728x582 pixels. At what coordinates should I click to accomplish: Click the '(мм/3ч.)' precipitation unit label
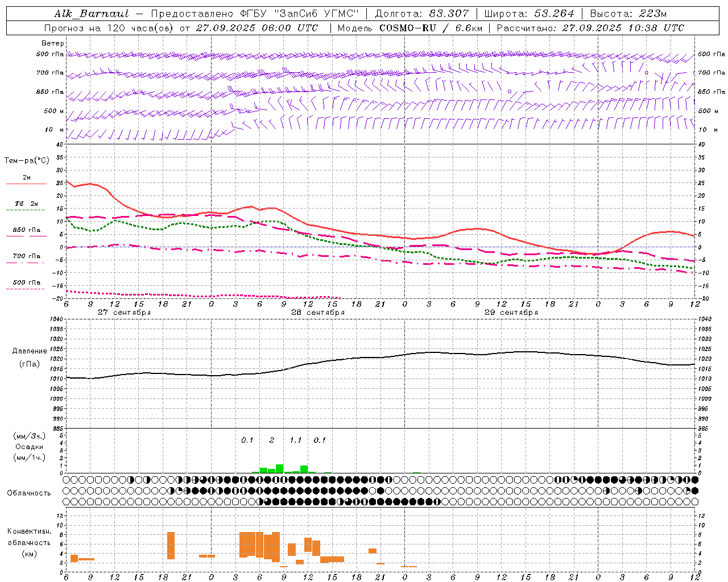coord(29,436)
